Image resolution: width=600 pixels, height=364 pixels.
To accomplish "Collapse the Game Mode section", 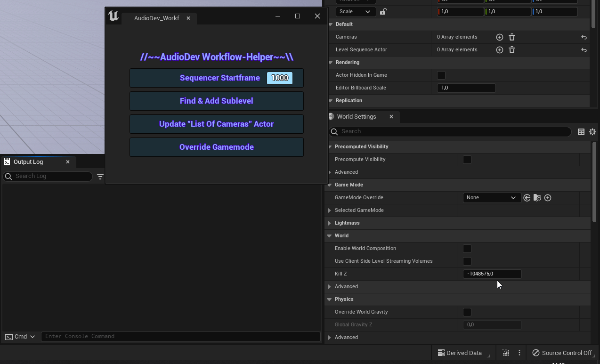I will tap(330, 185).
